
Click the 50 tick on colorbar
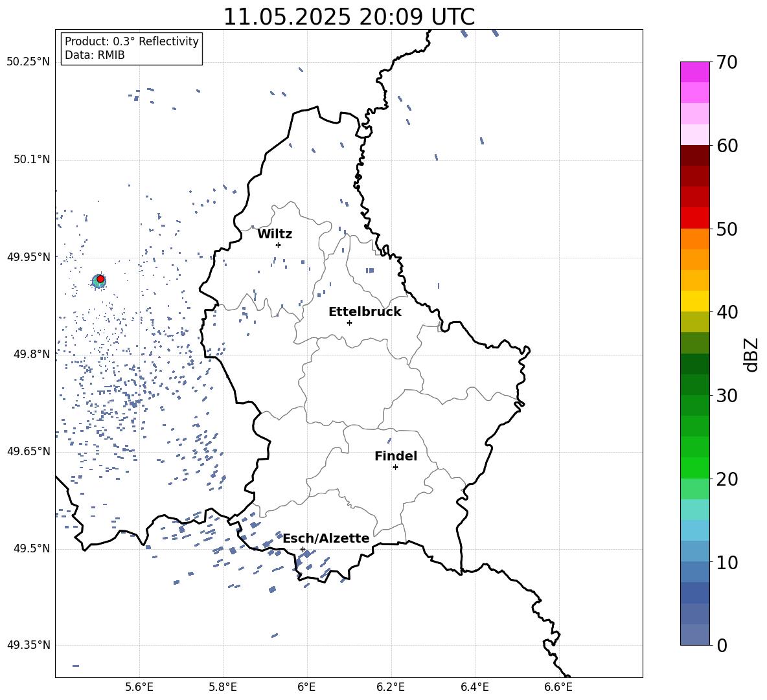tap(726, 229)
